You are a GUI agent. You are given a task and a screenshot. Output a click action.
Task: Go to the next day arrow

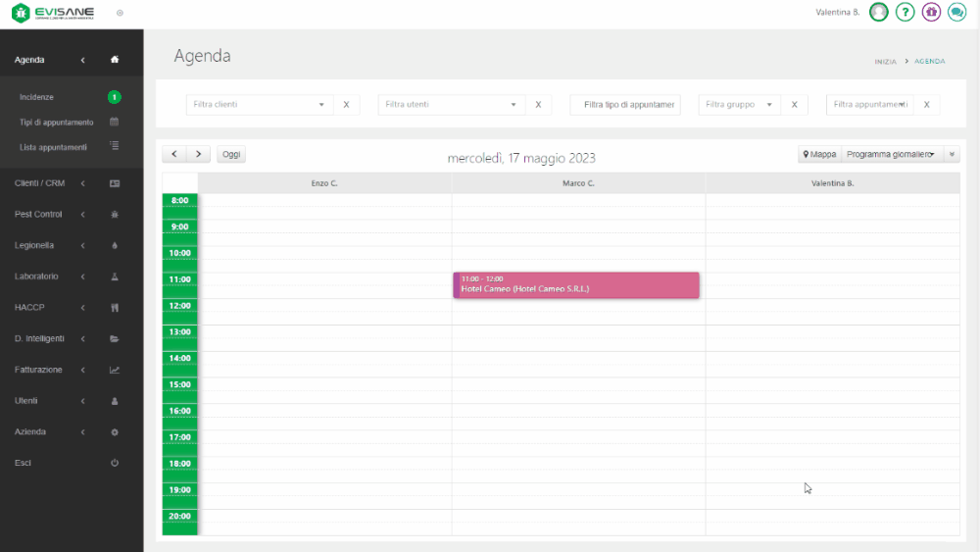pos(199,154)
